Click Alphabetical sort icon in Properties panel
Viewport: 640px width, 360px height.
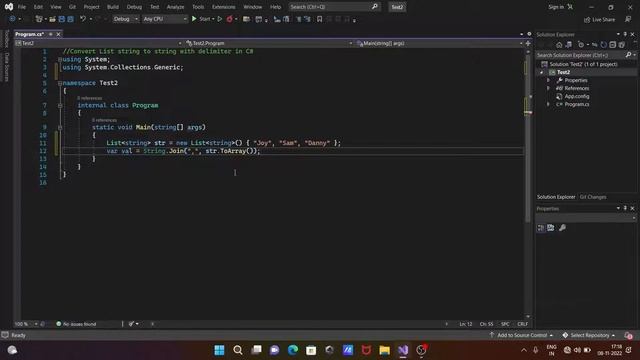tap(551, 228)
